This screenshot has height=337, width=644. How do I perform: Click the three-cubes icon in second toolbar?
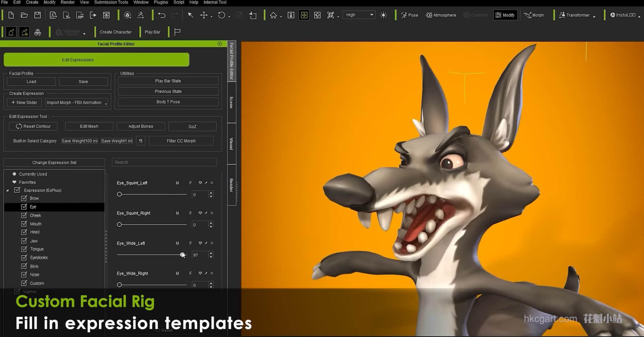click(38, 32)
